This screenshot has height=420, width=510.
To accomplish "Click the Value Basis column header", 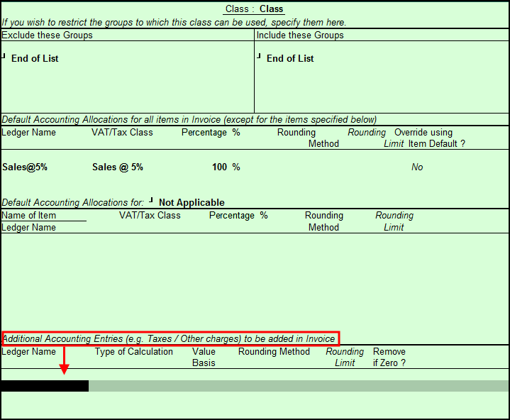I will point(204,357).
